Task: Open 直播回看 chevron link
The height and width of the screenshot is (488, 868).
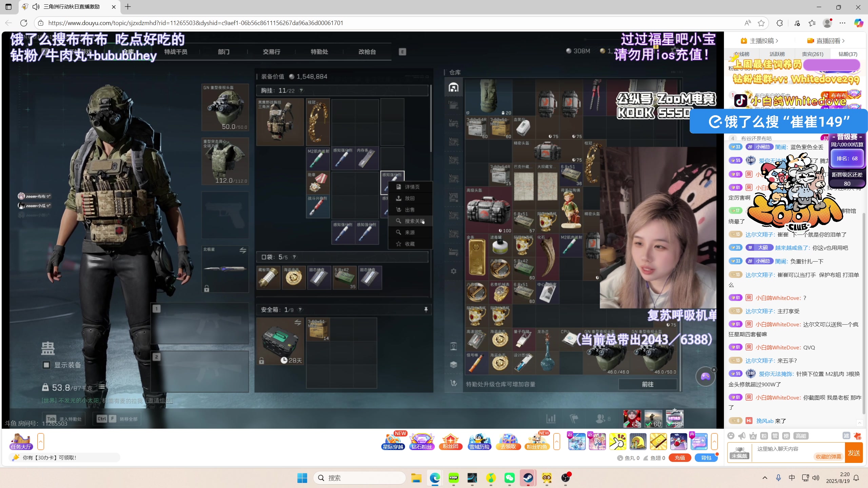Action: (x=826, y=41)
